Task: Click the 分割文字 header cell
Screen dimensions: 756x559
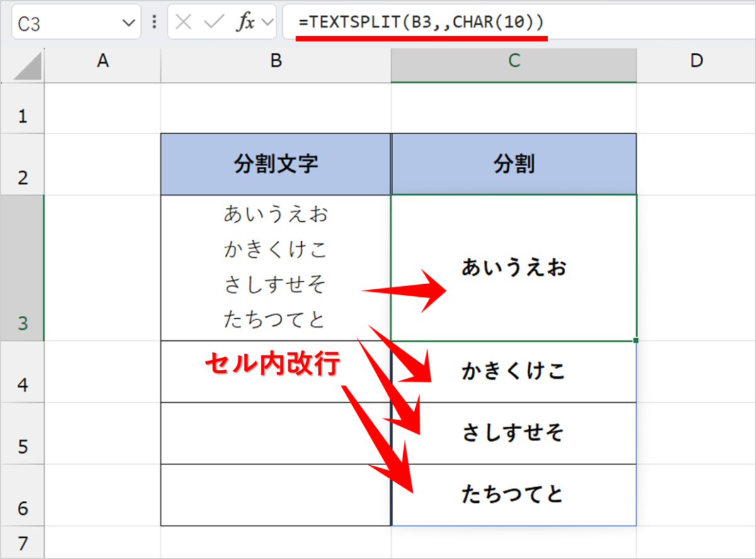Action: (275, 163)
